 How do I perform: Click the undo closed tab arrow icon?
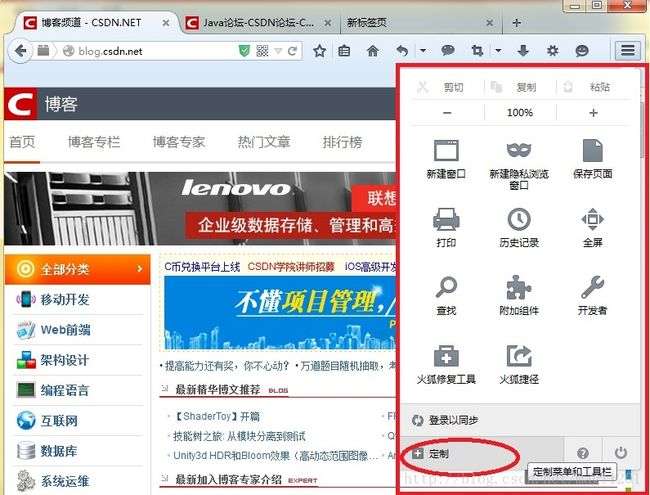tap(402, 51)
